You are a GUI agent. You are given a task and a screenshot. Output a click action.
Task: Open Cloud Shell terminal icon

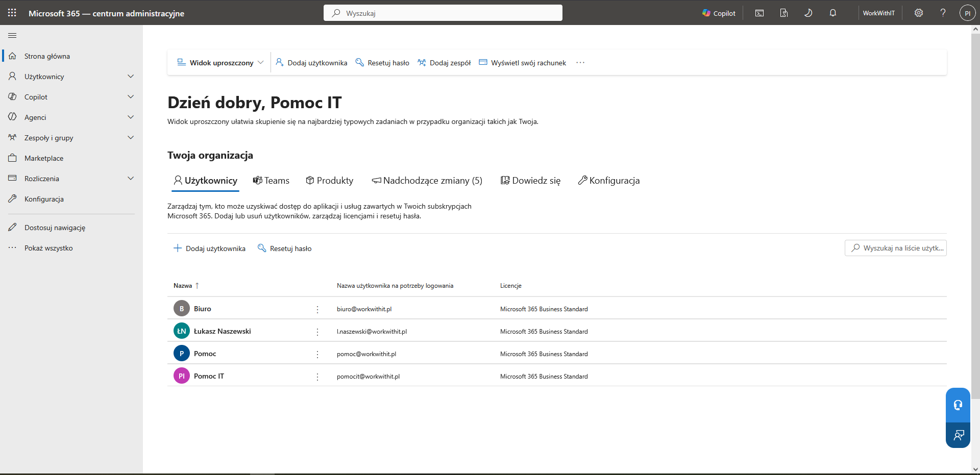(759, 13)
